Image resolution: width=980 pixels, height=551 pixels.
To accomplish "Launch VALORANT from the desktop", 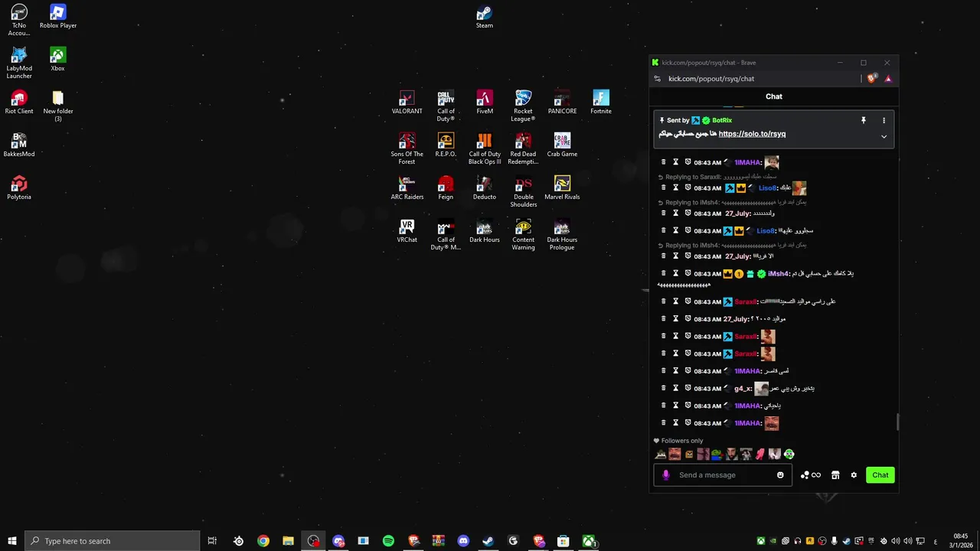I will [407, 103].
